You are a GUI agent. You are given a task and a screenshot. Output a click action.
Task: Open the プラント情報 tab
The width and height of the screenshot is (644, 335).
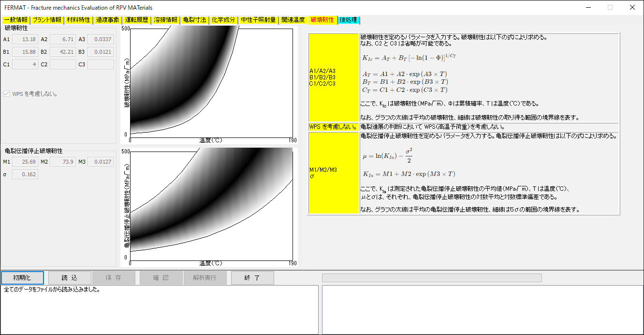[47, 20]
